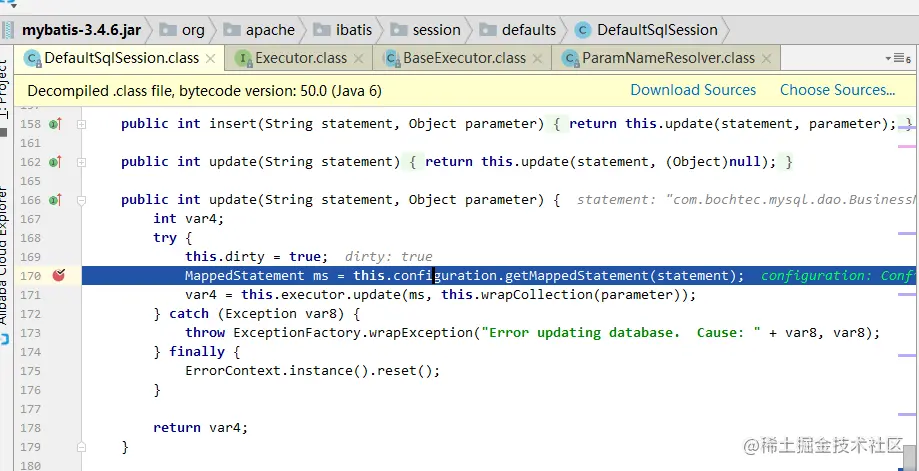This screenshot has height=471, width=919.
Task: Close the BaseExecutor.class tab
Action: pos(537,59)
